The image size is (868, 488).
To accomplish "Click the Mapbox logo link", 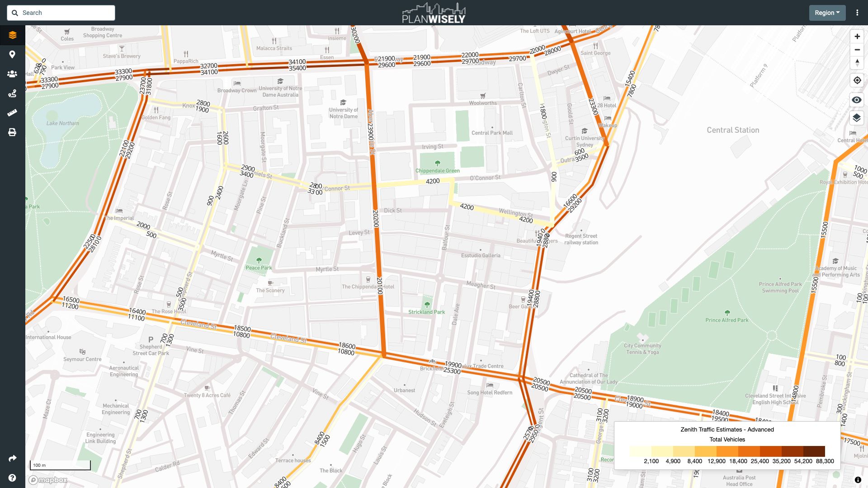I will click(48, 480).
